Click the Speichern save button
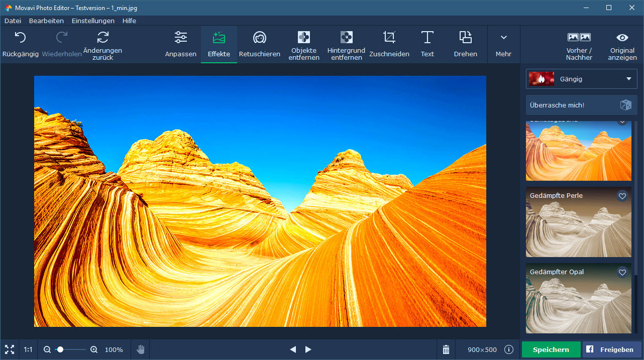The width and height of the screenshot is (644, 360). pos(551,349)
